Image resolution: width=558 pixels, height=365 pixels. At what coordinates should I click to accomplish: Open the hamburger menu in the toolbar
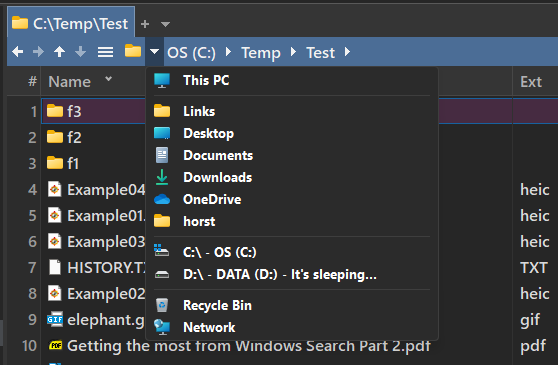[105, 52]
